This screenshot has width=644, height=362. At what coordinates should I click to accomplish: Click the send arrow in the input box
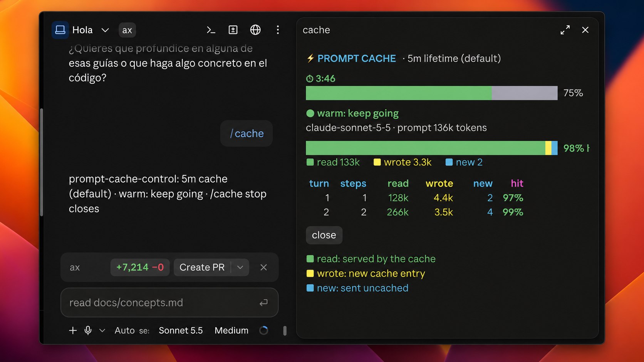click(x=263, y=303)
